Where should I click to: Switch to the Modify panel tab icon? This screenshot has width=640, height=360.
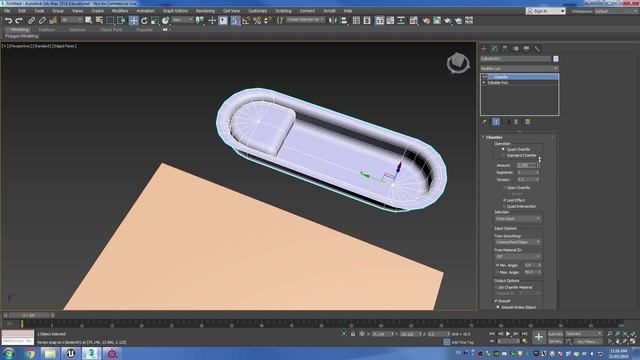[494, 49]
